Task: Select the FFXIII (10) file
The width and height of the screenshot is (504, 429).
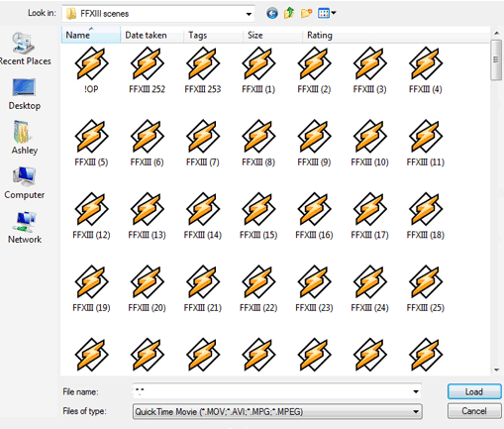Action: [x=369, y=144]
